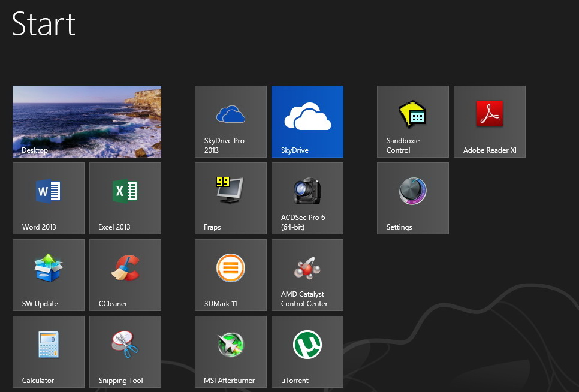Click the "Start" heading text
This screenshot has width=579, height=392.
point(44,24)
